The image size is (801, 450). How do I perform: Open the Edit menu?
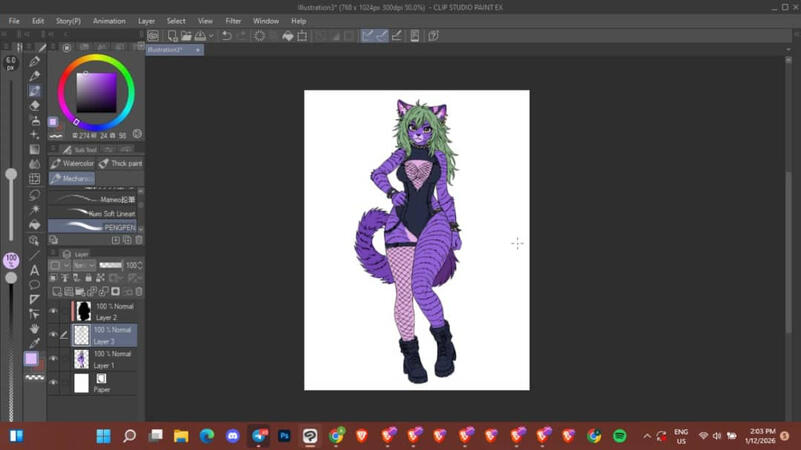(x=38, y=21)
